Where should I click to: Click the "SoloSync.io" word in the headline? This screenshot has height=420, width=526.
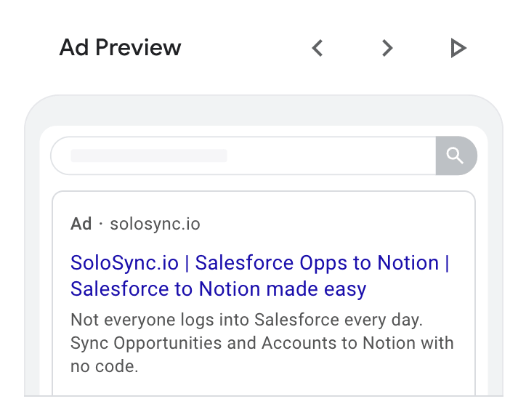coord(124,262)
